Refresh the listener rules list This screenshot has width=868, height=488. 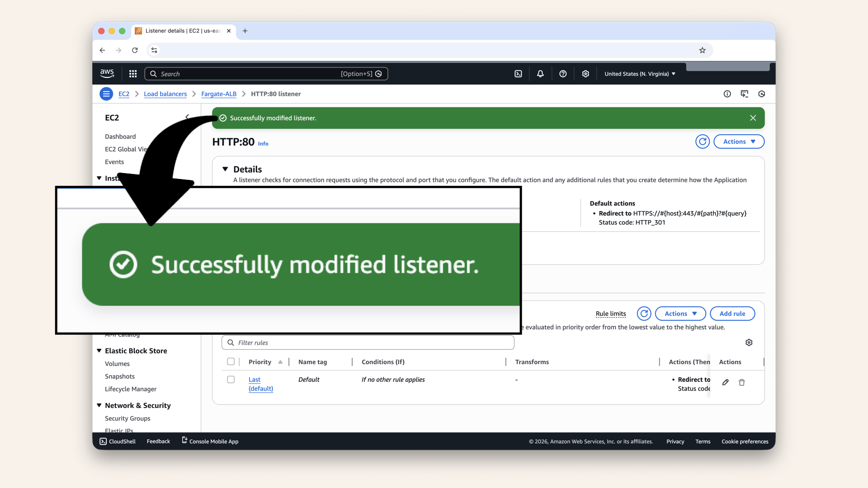644,313
